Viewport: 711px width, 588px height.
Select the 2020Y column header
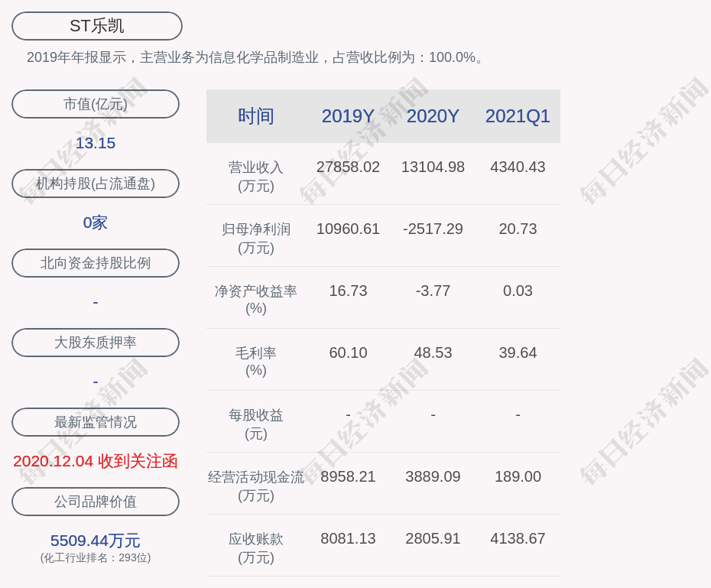[433, 116]
